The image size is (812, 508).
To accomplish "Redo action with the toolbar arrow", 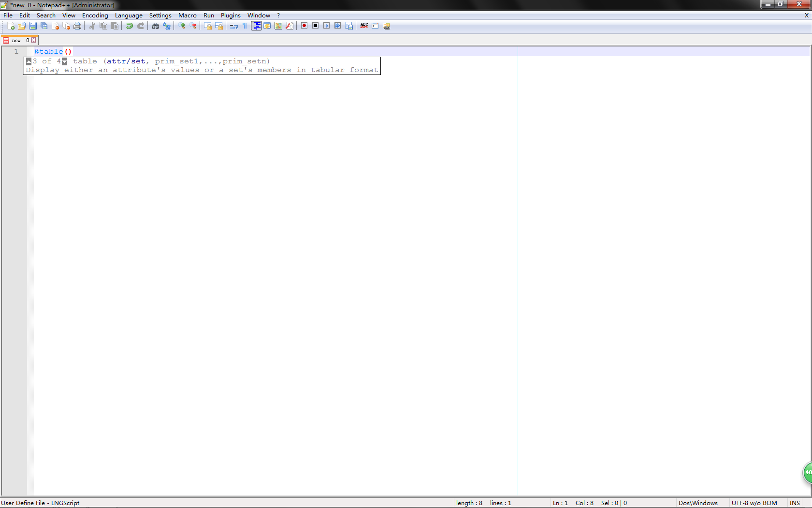I will tap(140, 26).
